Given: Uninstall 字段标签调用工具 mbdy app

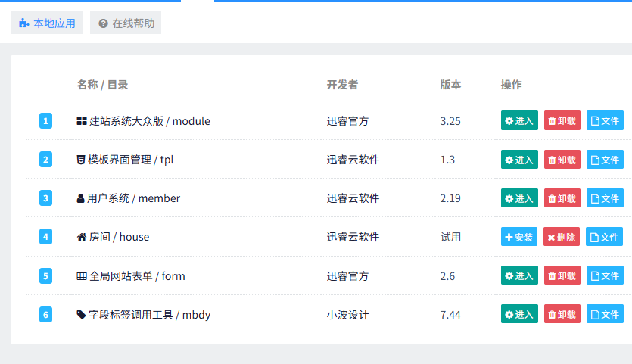Looking at the screenshot, I should pyautogui.click(x=562, y=315).
